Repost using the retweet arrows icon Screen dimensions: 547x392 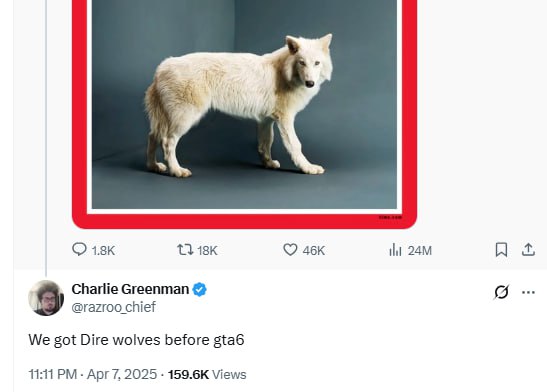(x=185, y=250)
